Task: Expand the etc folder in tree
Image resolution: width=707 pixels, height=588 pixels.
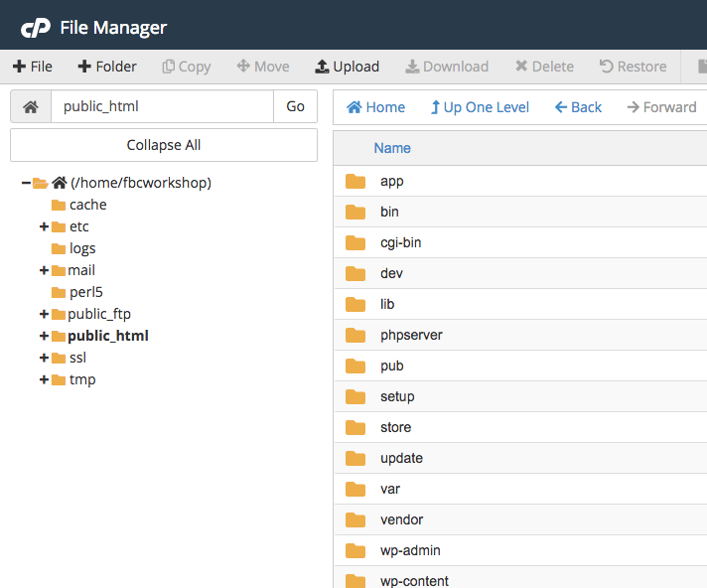Action: pyautogui.click(x=44, y=226)
